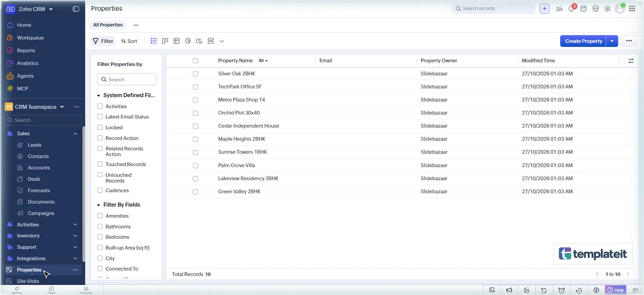Image resolution: width=644 pixels, height=295 pixels.
Task: Click the alarm clock reminders icon in bottom bar
Action: pyautogui.click(x=561, y=290)
